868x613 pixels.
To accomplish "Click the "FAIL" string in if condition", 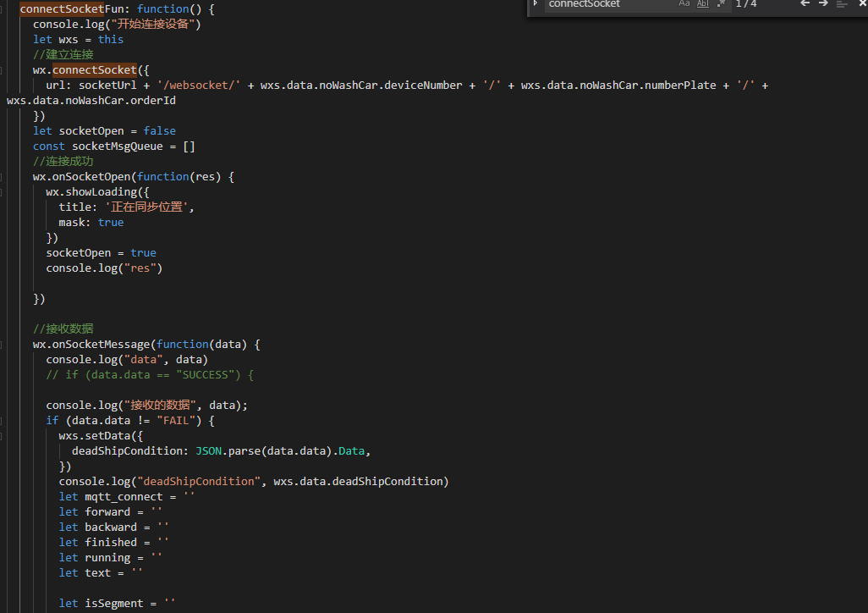I will point(176,421).
